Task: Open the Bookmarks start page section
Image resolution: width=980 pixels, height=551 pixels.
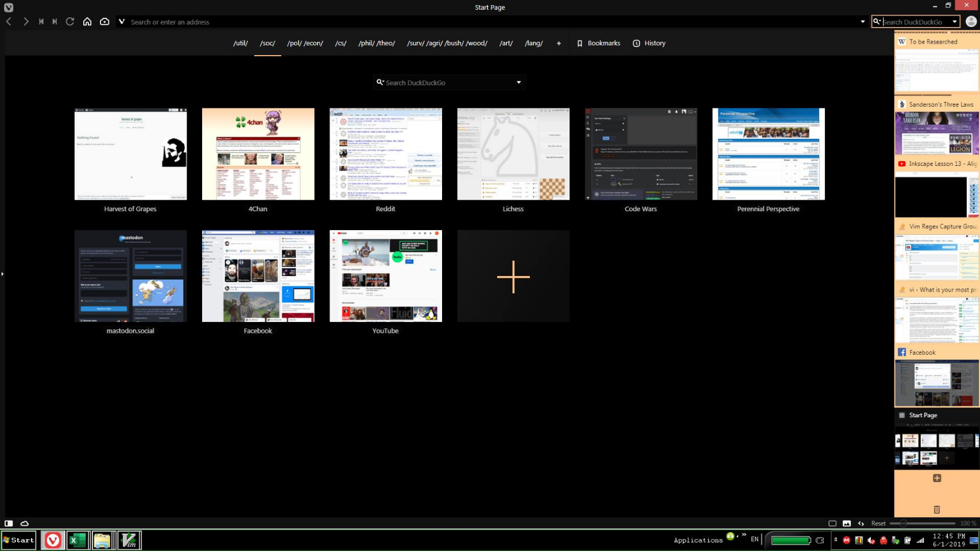Action: pyautogui.click(x=598, y=43)
